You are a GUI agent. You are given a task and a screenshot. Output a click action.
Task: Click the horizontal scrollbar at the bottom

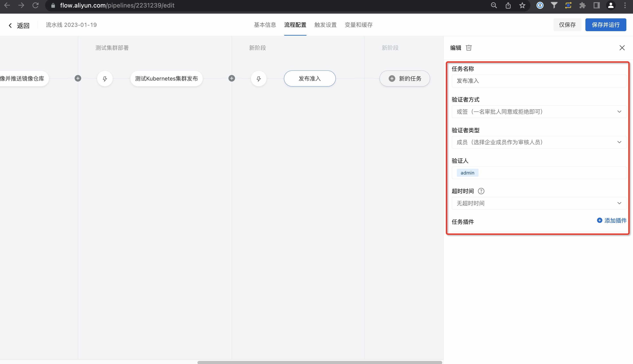click(x=320, y=362)
